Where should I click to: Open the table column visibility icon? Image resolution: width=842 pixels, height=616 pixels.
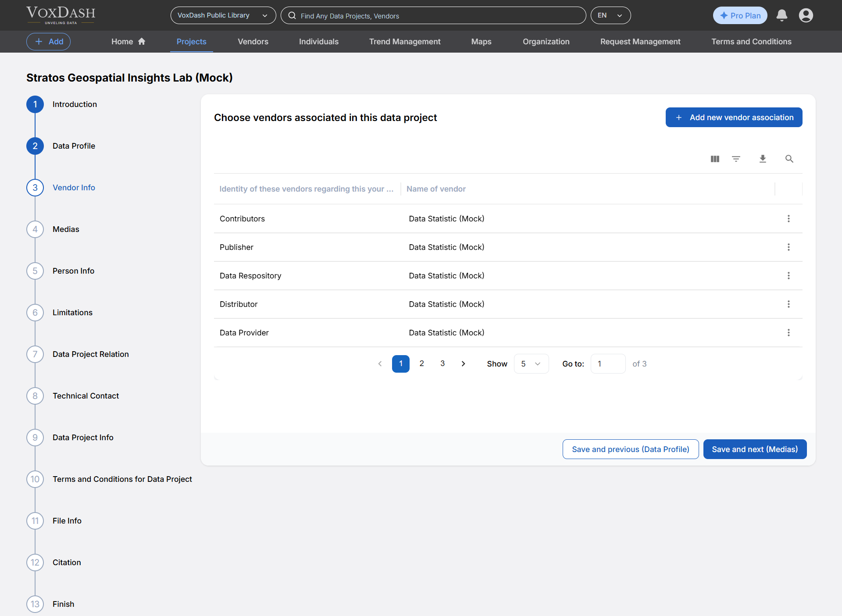click(715, 159)
